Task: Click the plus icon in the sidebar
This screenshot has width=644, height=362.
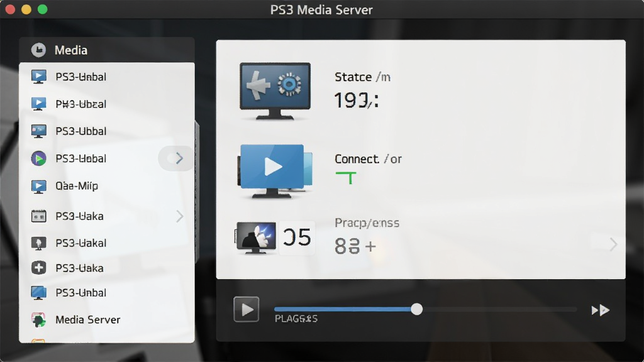Action: click(38, 268)
